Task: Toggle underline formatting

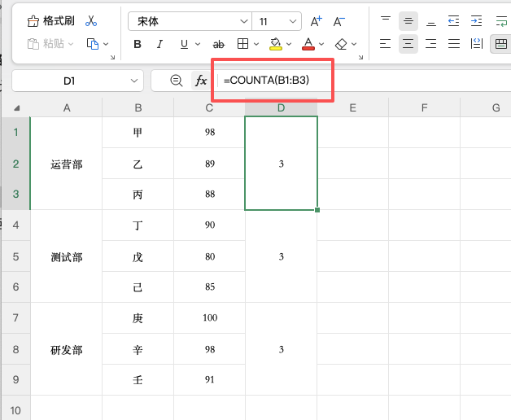Action: (184, 44)
